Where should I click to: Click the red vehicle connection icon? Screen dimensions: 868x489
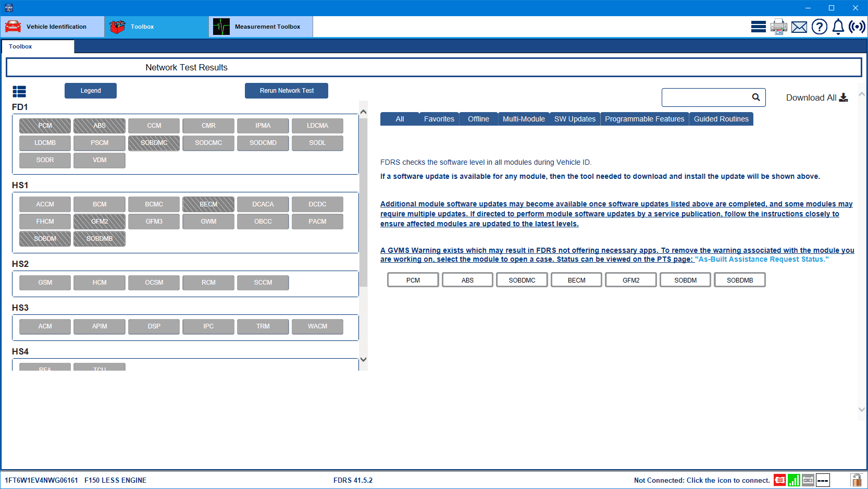coord(779,480)
